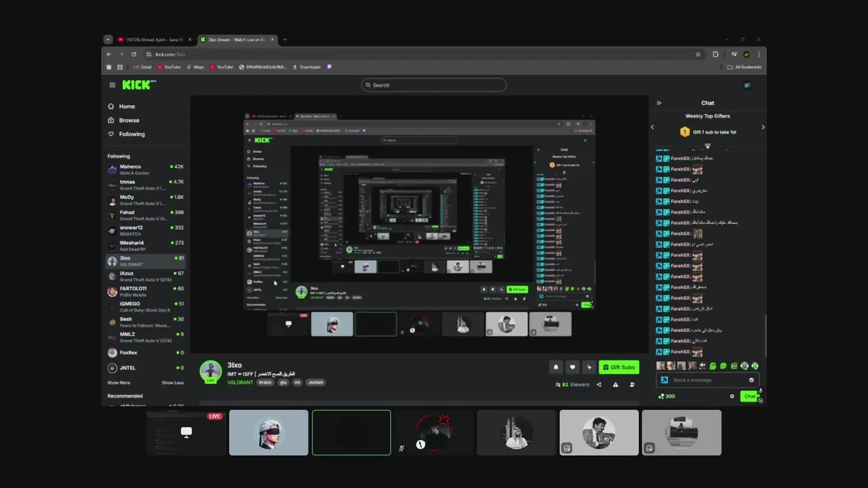Click the chat scrollbar
Viewport: 868px width, 488px height.
click(766, 335)
